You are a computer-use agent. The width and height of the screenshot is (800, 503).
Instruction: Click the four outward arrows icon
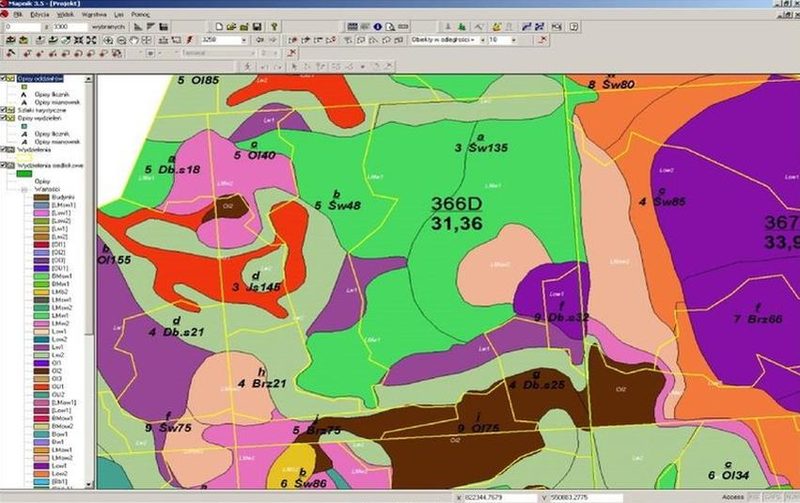tap(91, 40)
